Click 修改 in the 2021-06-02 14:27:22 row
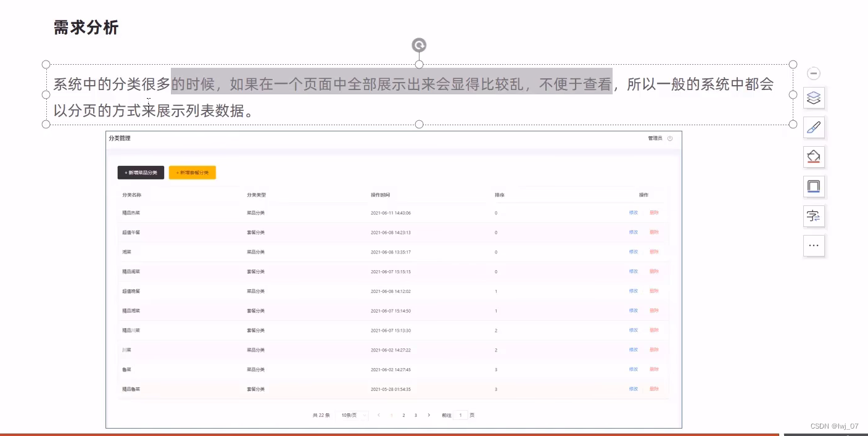The image size is (868, 436). [634, 350]
